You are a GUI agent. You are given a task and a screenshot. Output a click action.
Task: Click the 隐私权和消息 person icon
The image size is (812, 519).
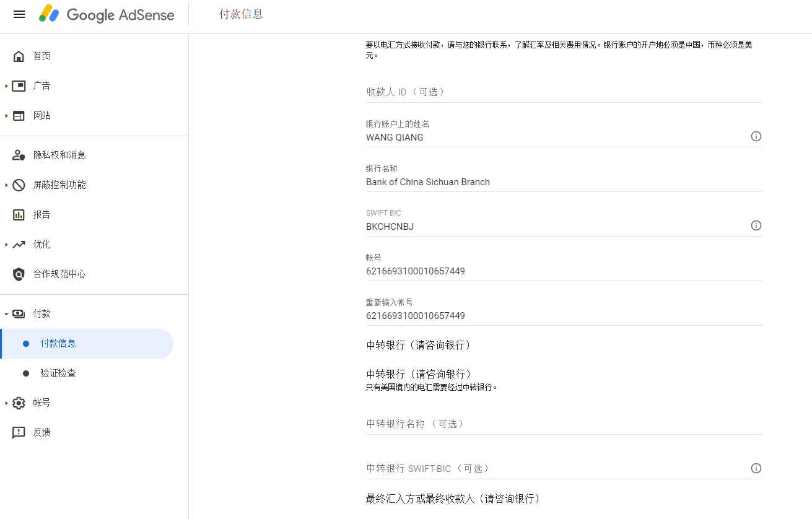coord(19,155)
